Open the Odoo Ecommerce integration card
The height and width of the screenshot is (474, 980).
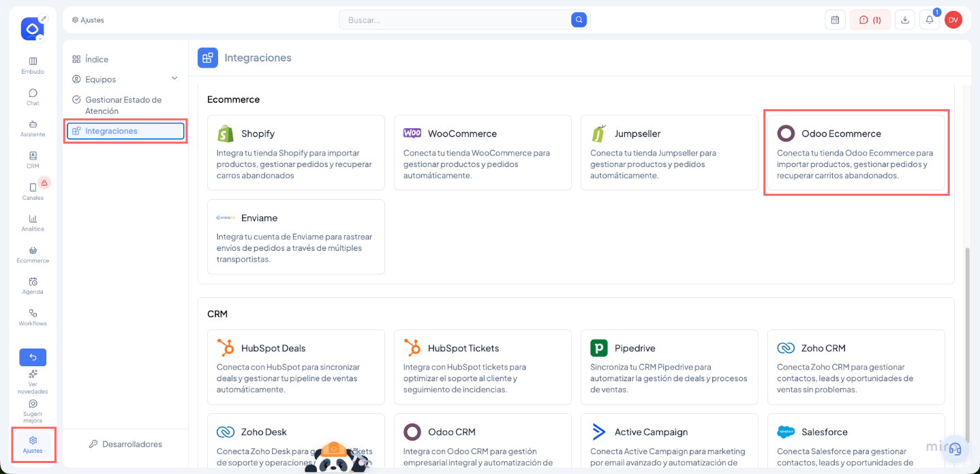(x=856, y=152)
